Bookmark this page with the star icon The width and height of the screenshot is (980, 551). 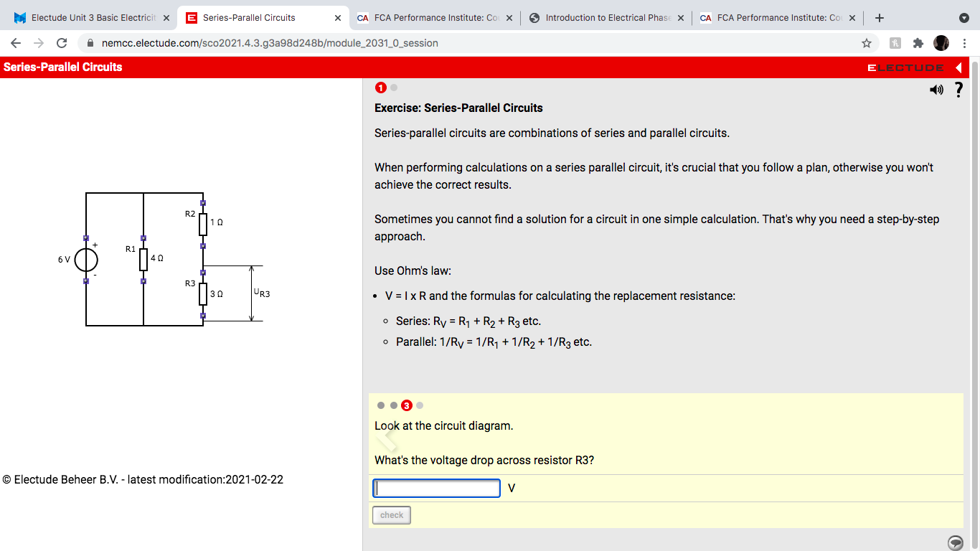[867, 43]
